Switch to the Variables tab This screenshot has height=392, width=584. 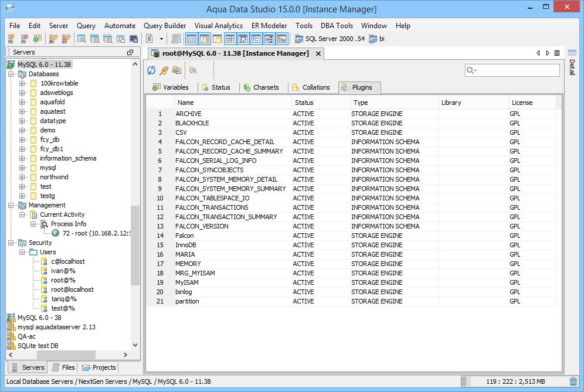click(x=171, y=87)
